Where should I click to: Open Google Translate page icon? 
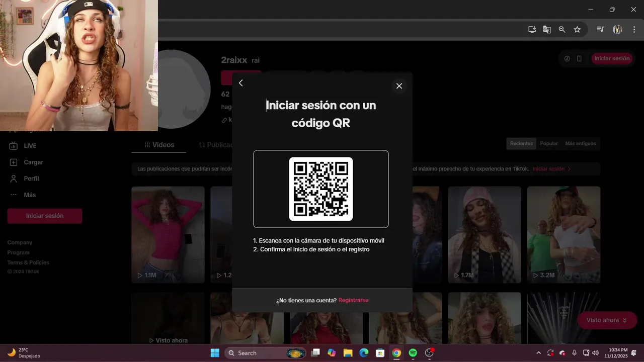coord(547,30)
